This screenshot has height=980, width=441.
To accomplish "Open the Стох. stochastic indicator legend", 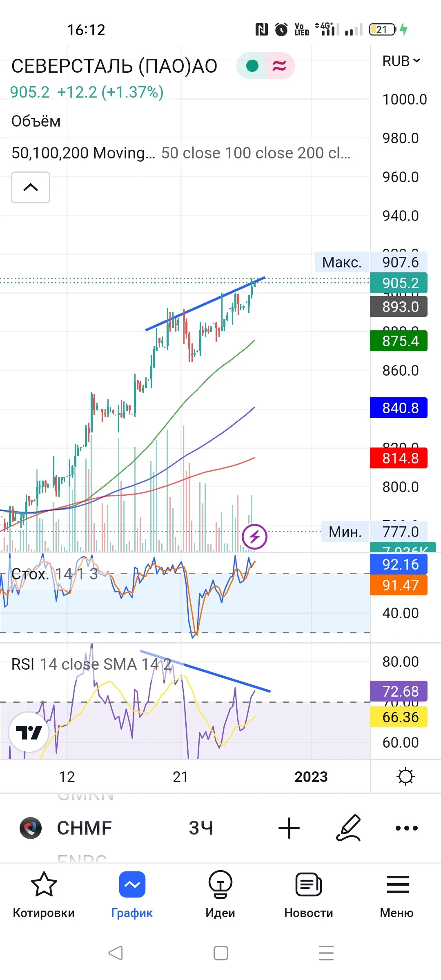I will pyautogui.click(x=55, y=574).
